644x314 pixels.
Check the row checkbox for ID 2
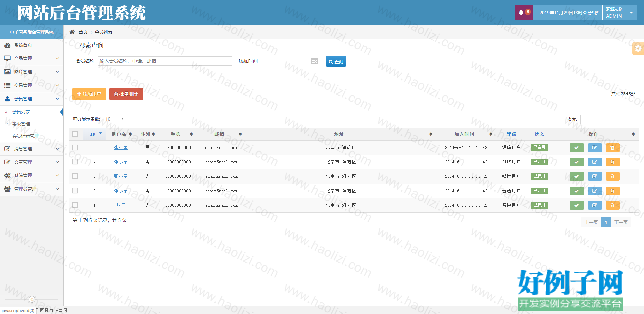coord(75,191)
